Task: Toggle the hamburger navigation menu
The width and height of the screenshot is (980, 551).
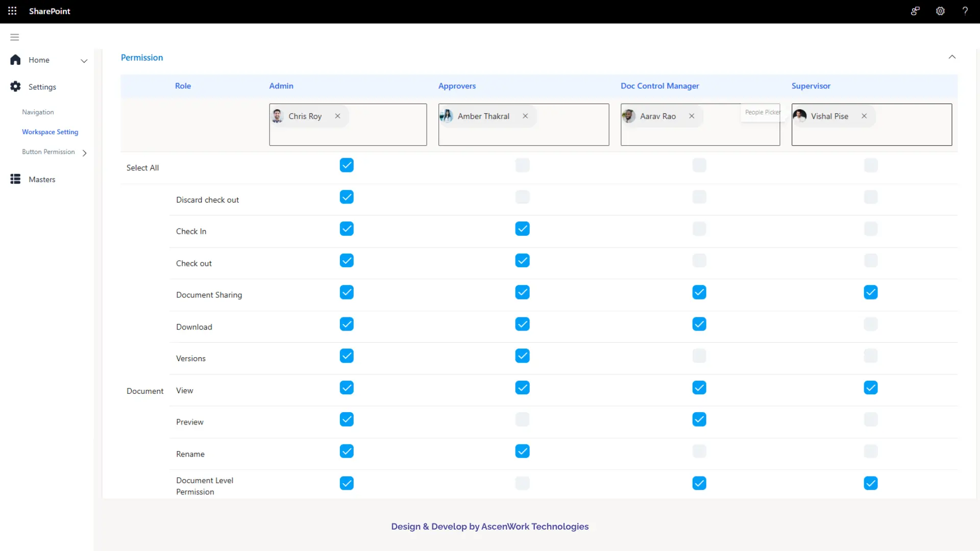Action: 14,37
